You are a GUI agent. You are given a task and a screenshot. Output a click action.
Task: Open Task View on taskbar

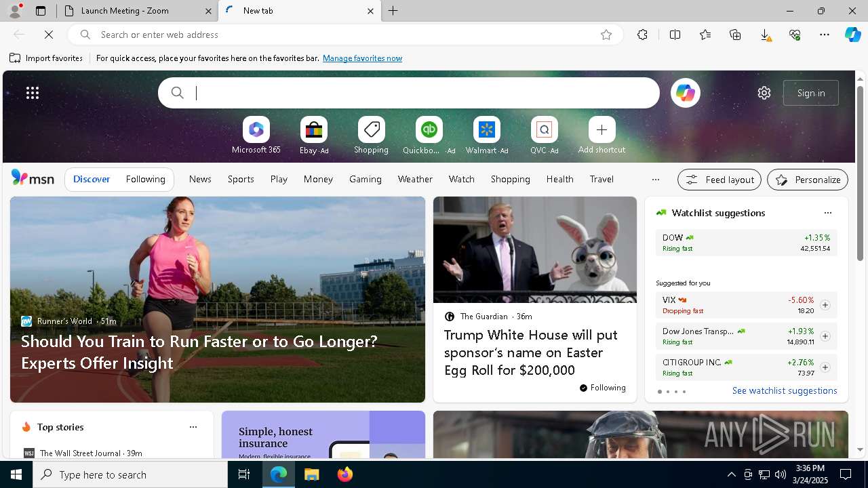pos(244,474)
